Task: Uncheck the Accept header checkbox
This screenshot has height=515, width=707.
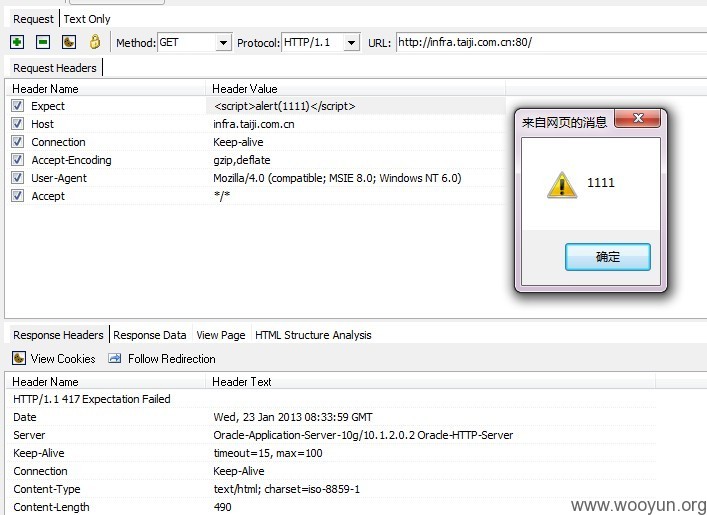Action: (x=17, y=196)
